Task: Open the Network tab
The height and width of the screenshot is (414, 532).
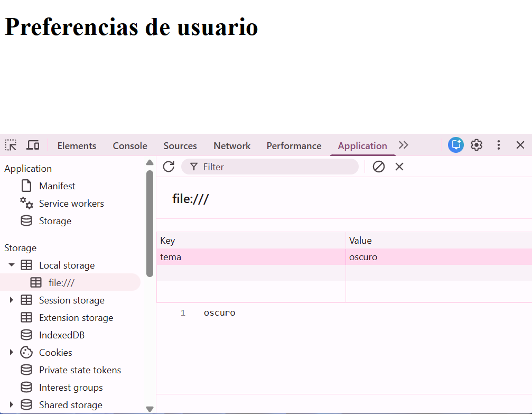Action: tap(232, 146)
